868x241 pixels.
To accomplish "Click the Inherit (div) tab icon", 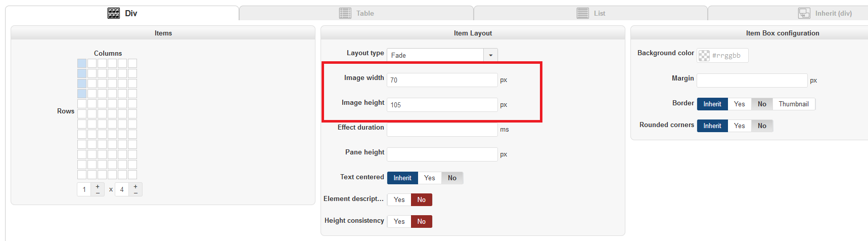I will [x=804, y=13].
